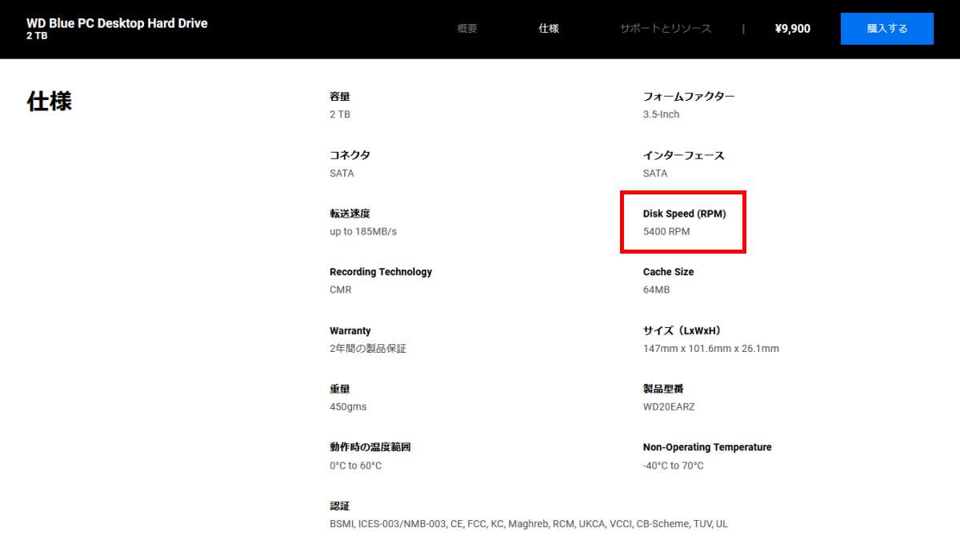
Task: Click the 147mm x 101.6mm x 26.1mm dimensions
Action: click(710, 349)
